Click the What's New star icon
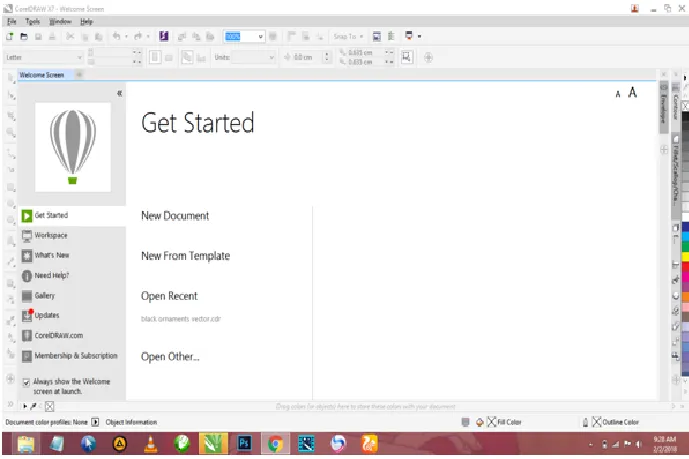This screenshot has width=689, height=459. tap(27, 256)
